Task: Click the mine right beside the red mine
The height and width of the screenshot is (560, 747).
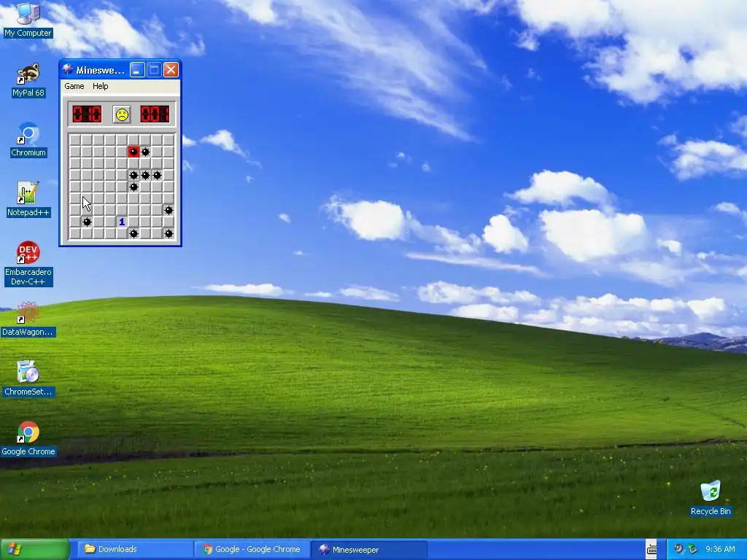Action: point(145,152)
